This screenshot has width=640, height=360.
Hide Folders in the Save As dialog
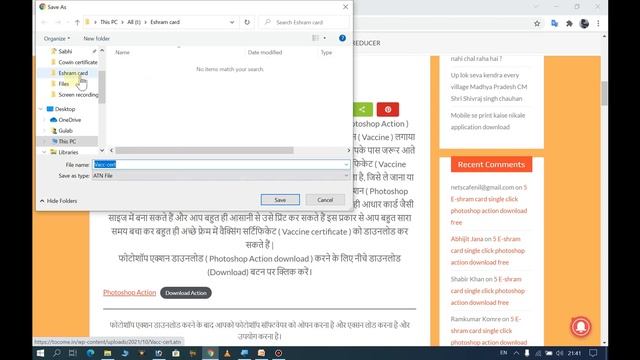click(x=58, y=201)
